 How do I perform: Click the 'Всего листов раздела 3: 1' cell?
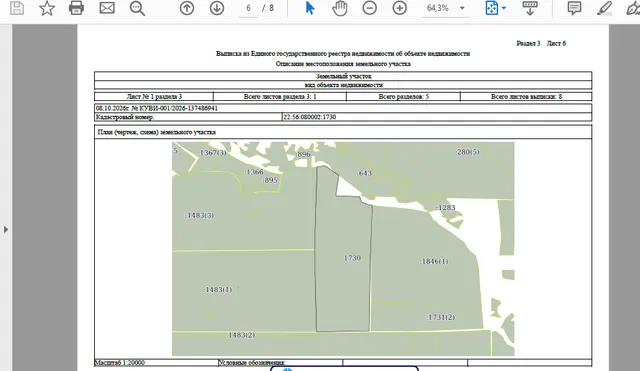point(280,97)
